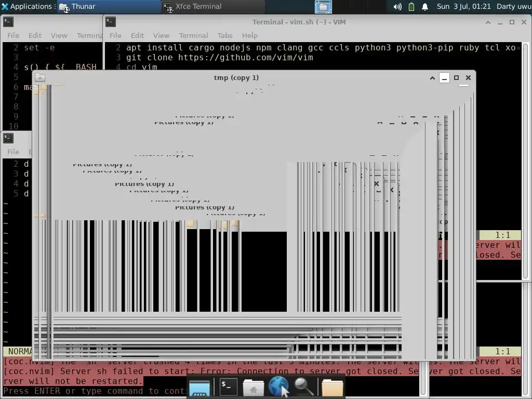Click the folder icon in tmp (copy 1) title bar
The width and height of the screenshot is (532, 399).
(x=40, y=78)
